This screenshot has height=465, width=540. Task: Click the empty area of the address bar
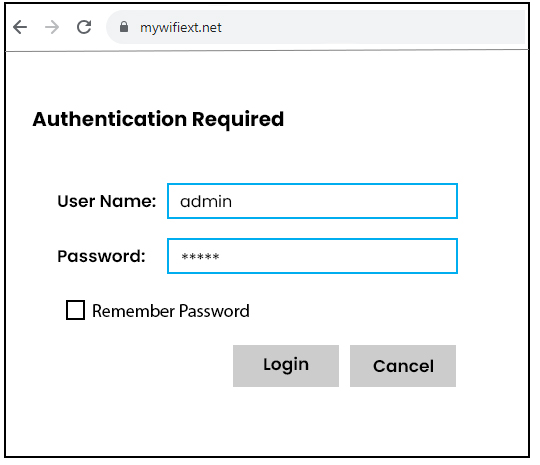click(x=372, y=27)
